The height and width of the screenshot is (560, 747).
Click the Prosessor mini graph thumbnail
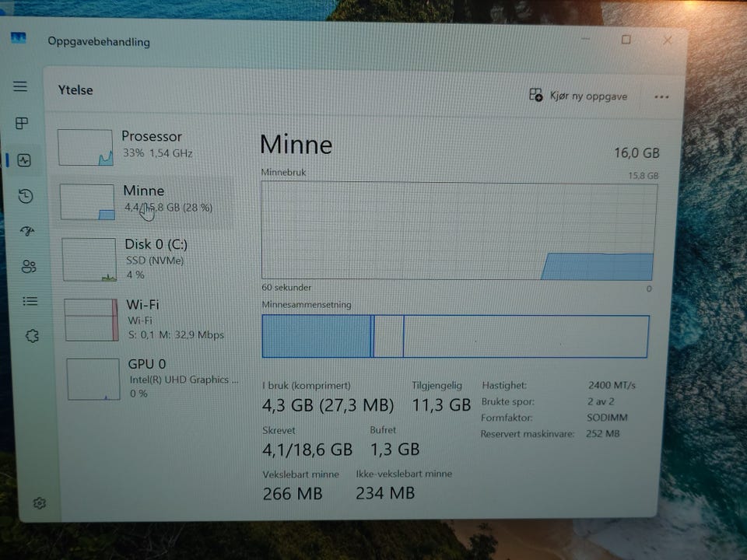pos(86,147)
